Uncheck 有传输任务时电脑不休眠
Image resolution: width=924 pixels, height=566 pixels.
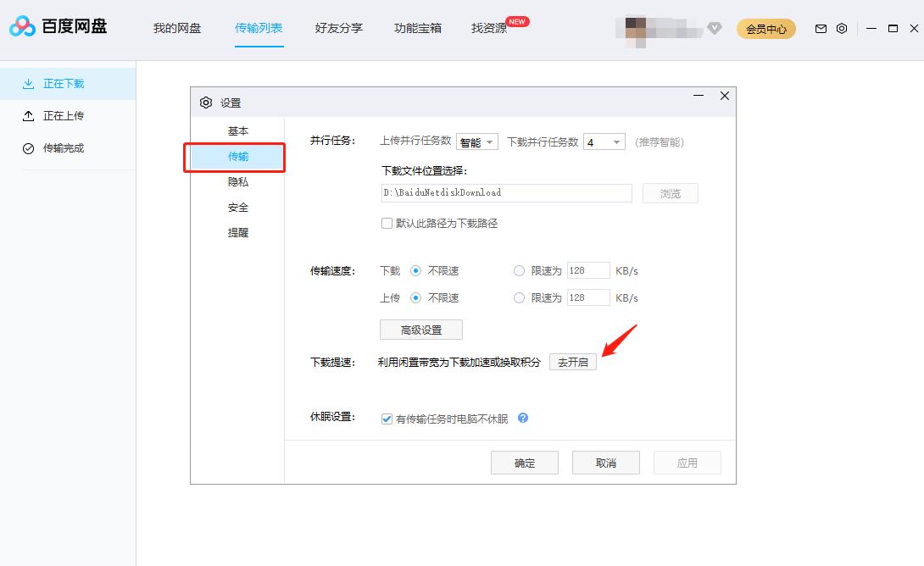(386, 417)
